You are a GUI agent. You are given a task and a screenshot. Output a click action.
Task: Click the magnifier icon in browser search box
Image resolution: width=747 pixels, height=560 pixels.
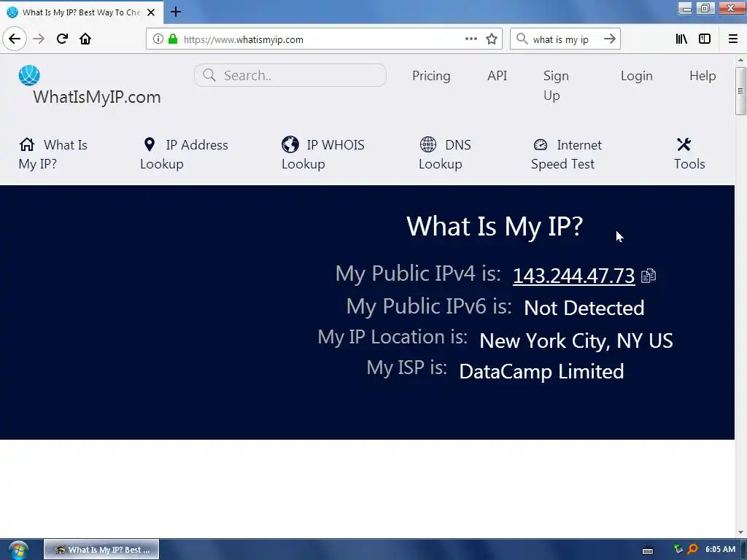pyautogui.click(x=522, y=39)
